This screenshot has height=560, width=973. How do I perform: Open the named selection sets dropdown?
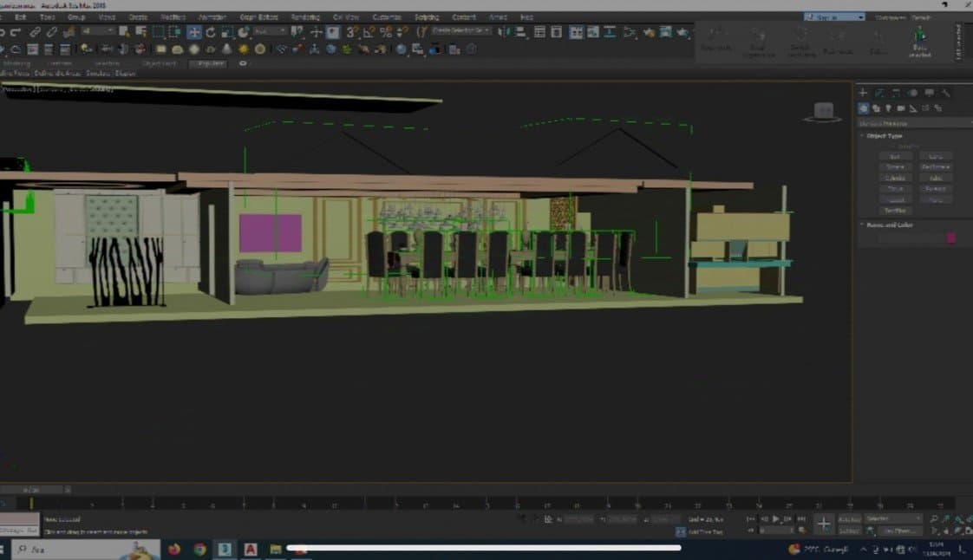tap(461, 30)
